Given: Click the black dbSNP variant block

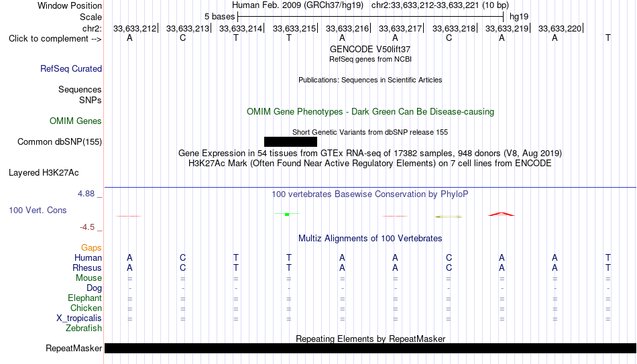Looking at the screenshot, I should (290, 142).
